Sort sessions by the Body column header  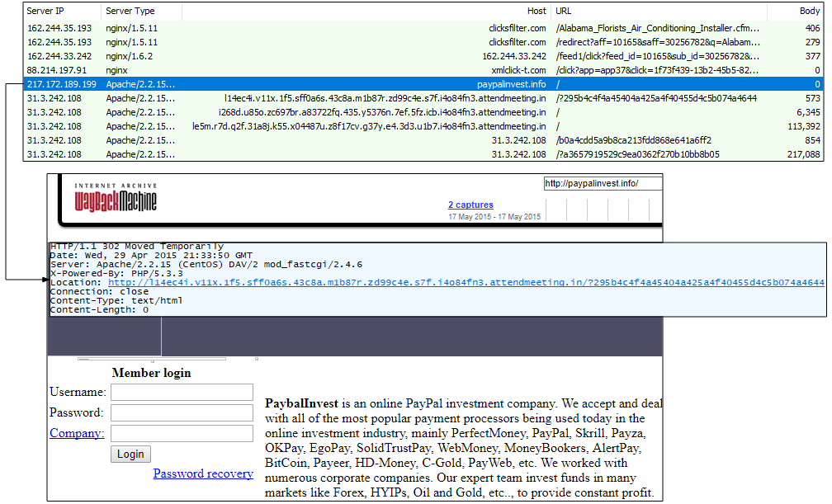click(809, 12)
